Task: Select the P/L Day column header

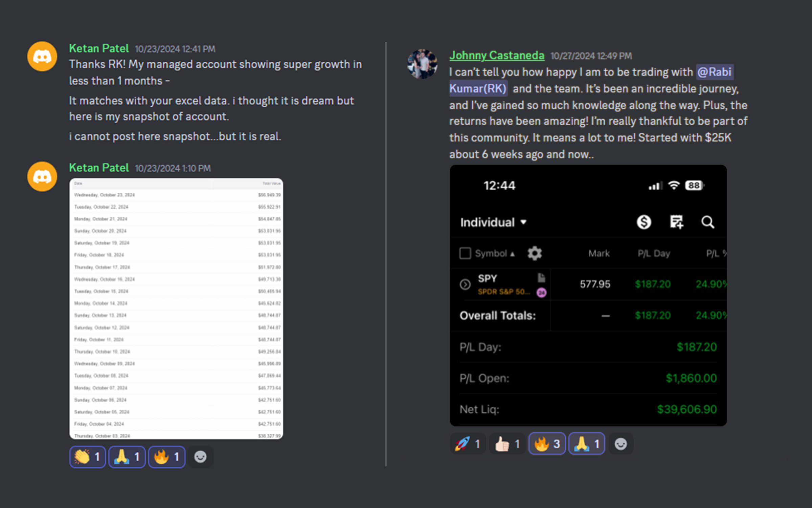Action: pyautogui.click(x=654, y=253)
